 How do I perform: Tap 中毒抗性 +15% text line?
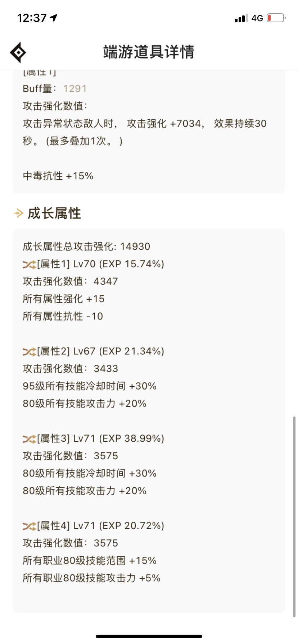click(x=58, y=176)
